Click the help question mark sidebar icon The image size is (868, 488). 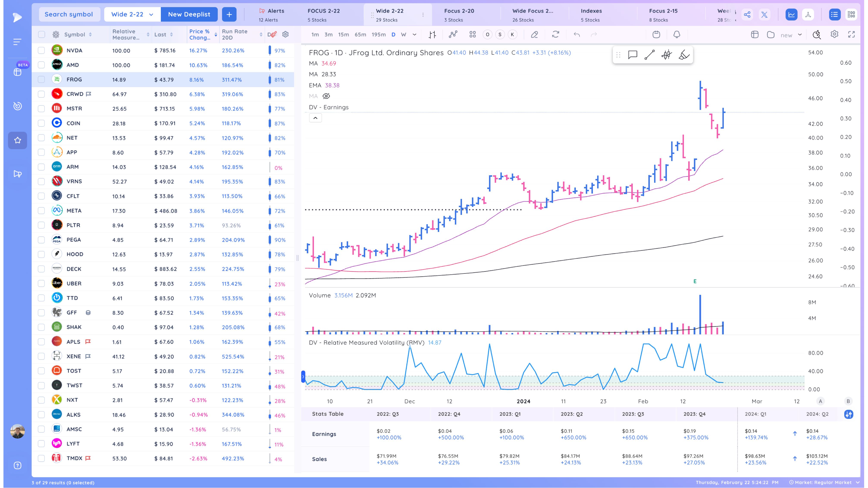point(17,465)
